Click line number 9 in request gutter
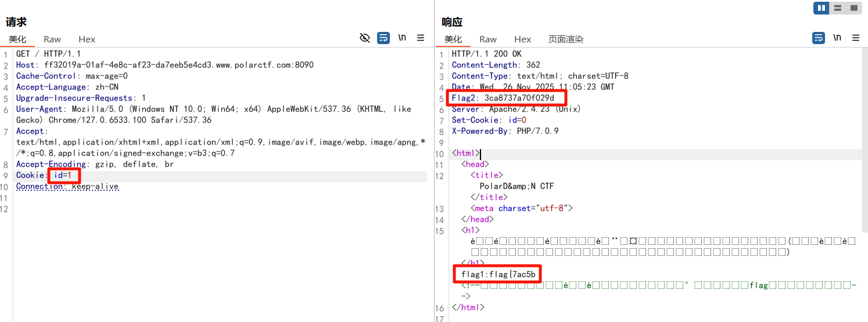The height and width of the screenshot is (322, 868). [x=5, y=175]
